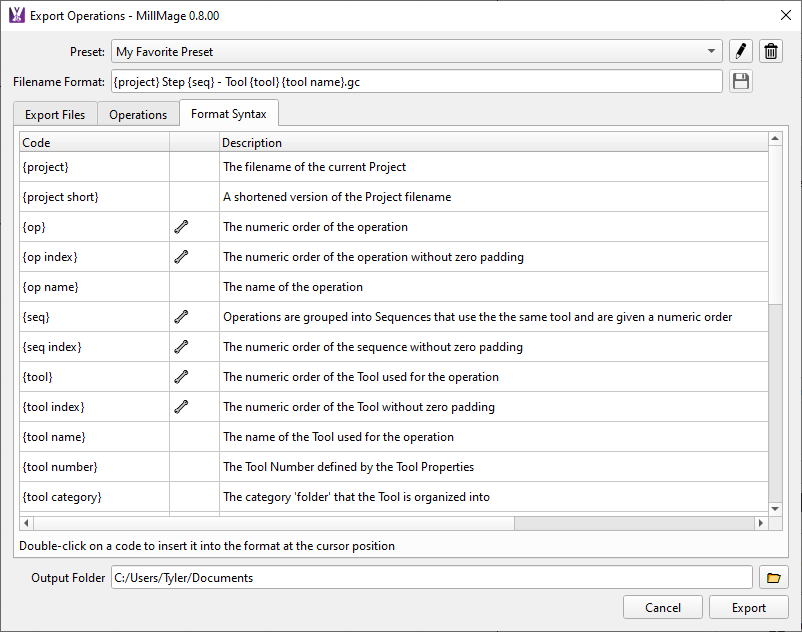
Task: Open the Operations tab
Action: (x=138, y=114)
